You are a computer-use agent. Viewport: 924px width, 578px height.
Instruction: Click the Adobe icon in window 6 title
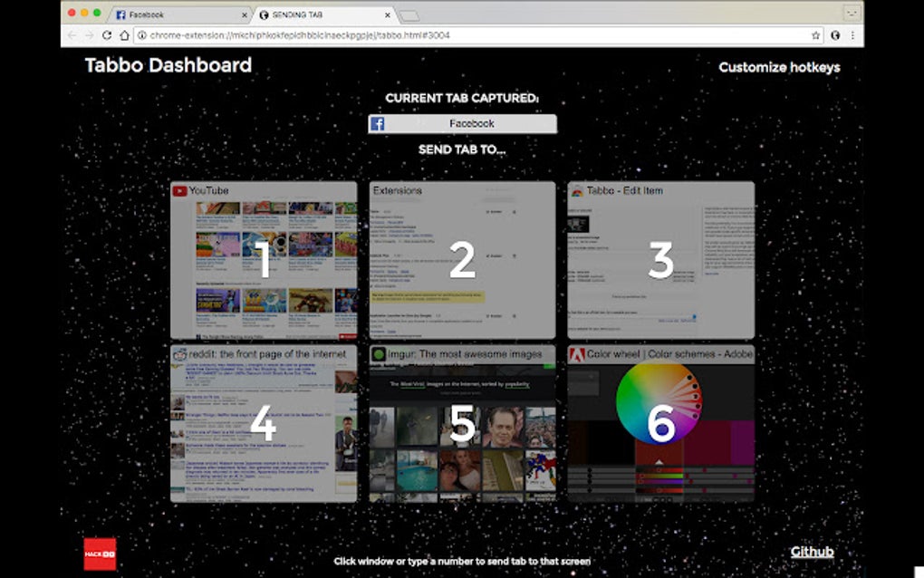coord(577,354)
